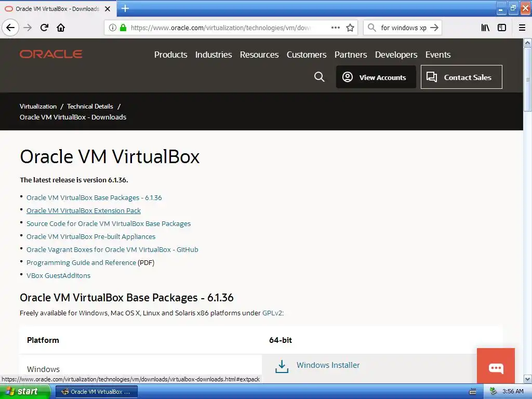Viewport: 532px width, 399px height.
Task: Open the Events menu
Action: click(x=437, y=55)
